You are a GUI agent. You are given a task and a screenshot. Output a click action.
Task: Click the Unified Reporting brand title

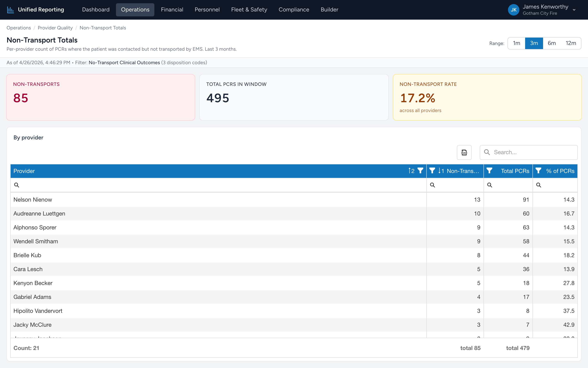click(41, 10)
